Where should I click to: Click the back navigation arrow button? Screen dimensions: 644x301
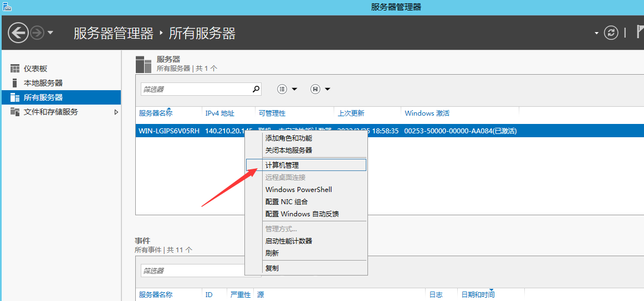[x=18, y=33]
